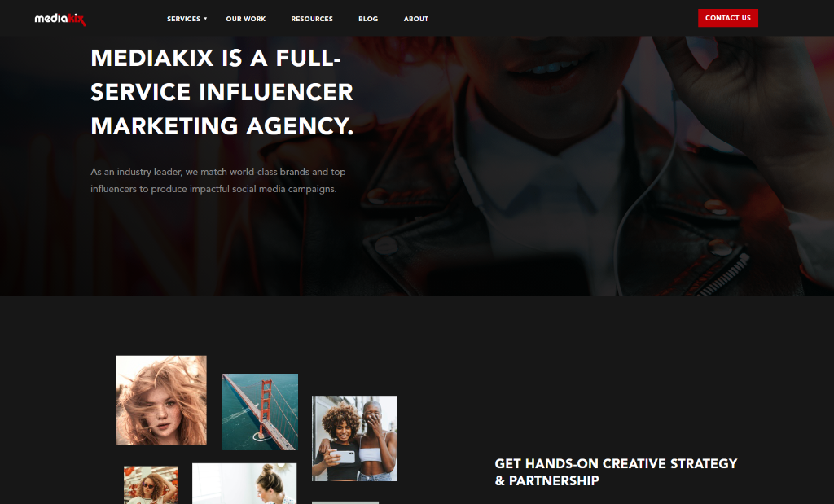Open the About page
The image size is (834, 504).
pyautogui.click(x=416, y=19)
